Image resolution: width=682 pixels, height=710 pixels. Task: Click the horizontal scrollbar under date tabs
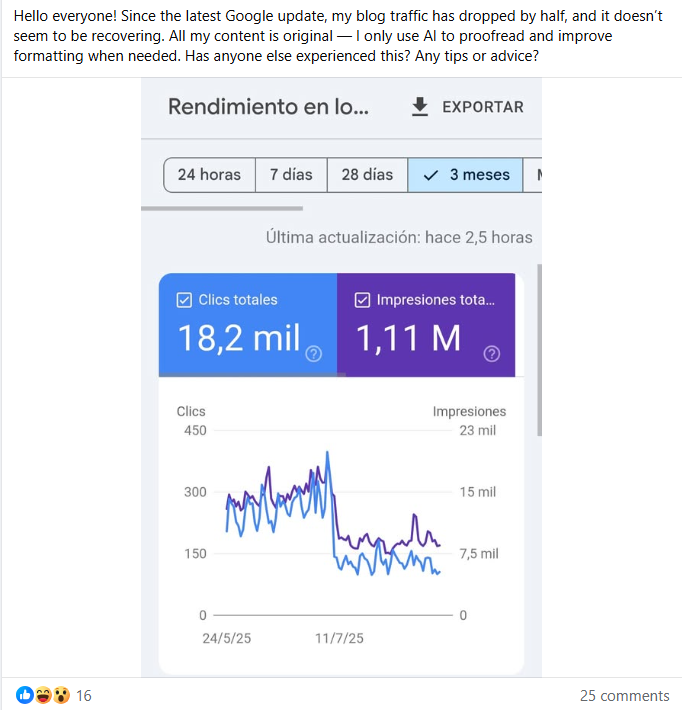pyautogui.click(x=222, y=208)
